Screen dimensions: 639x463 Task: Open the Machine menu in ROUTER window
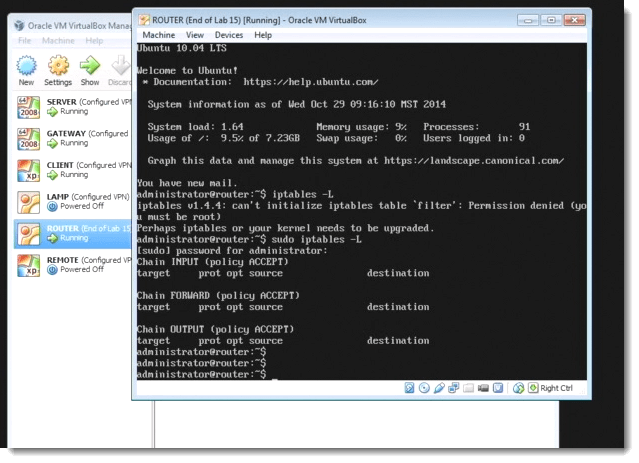coord(159,35)
